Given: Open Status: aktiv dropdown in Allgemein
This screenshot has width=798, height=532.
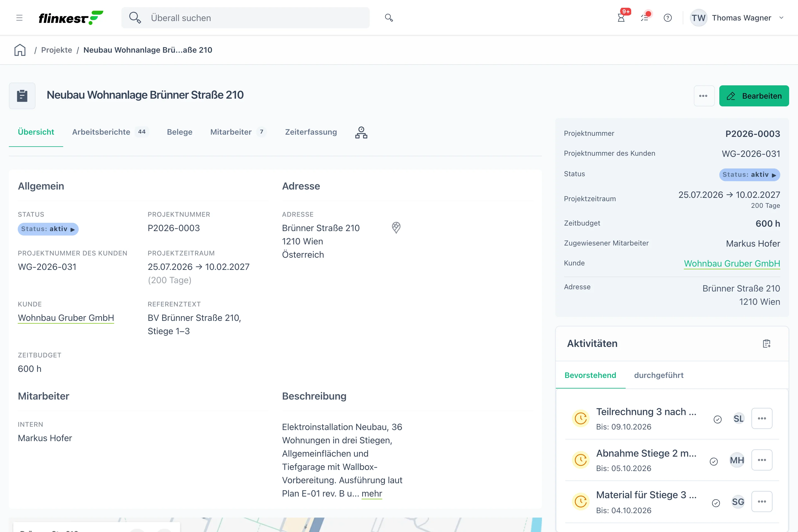Looking at the screenshot, I should pyautogui.click(x=48, y=229).
